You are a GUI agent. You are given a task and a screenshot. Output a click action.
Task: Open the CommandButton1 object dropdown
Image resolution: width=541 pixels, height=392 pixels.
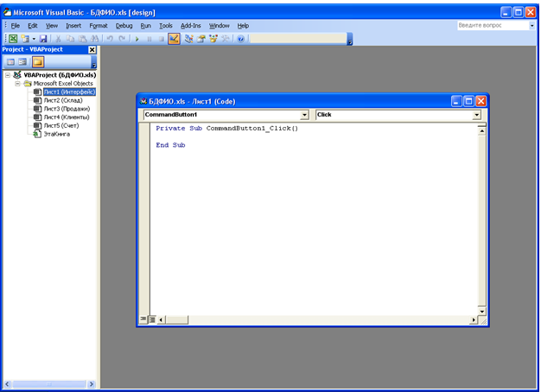[304, 115]
